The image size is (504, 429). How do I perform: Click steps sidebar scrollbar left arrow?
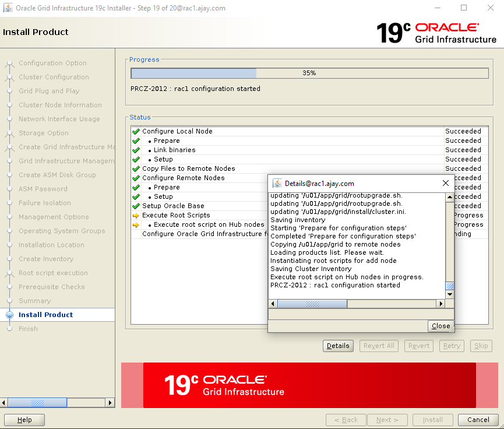(3, 403)
